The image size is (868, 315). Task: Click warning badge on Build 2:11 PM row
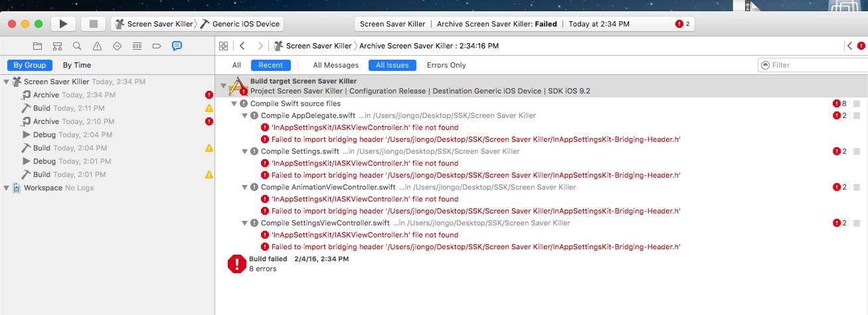[209, 108]
